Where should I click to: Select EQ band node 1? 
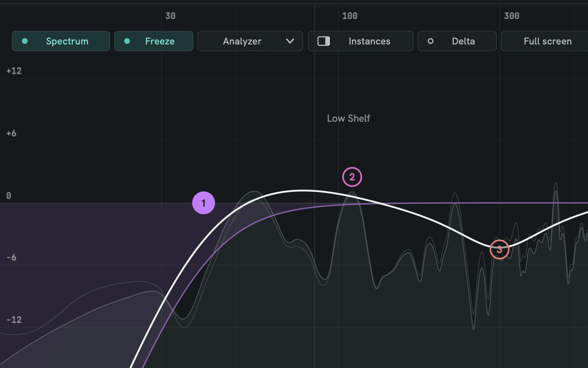click(x=204, y=203)
